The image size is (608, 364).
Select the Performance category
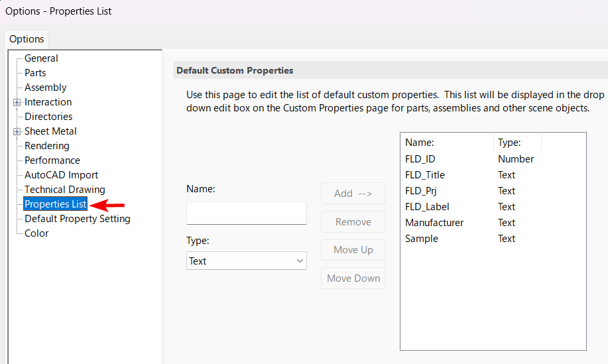click(x=52, y=160)
